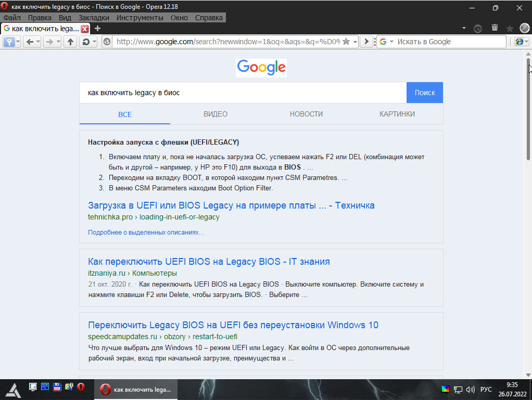Screen dimensions: 532x400
Task: Go forward with the right arrow button
Action: tap(49, 42)
